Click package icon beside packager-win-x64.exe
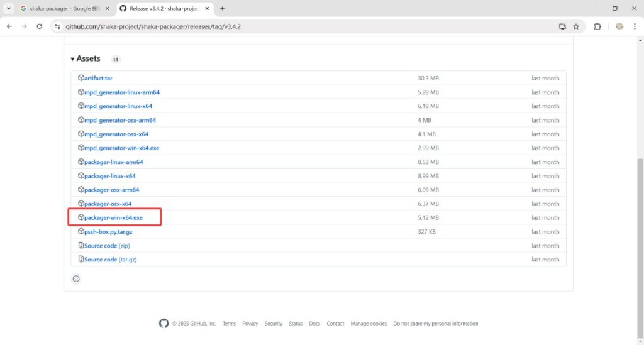The image size is (644, 345). point(81,217)
